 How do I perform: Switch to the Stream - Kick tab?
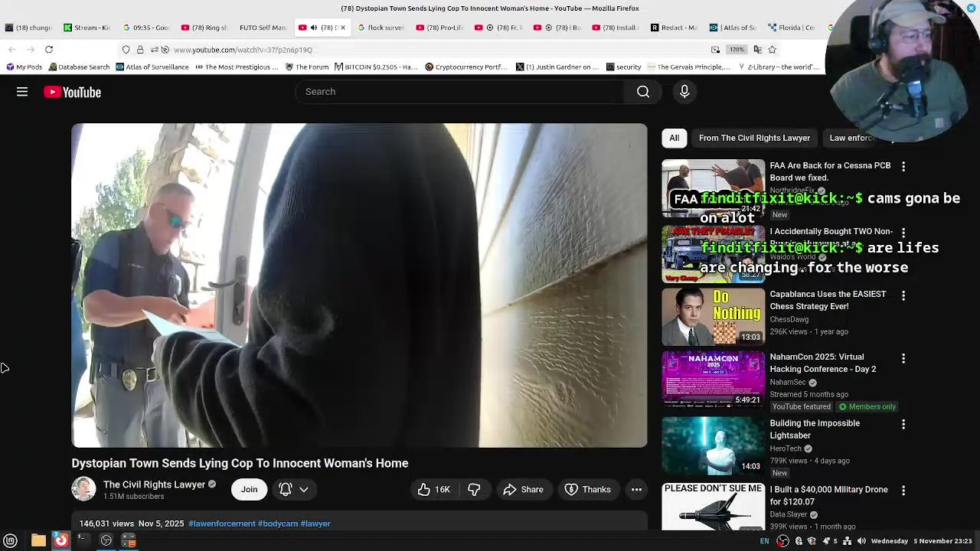click(x=88, y=28)
